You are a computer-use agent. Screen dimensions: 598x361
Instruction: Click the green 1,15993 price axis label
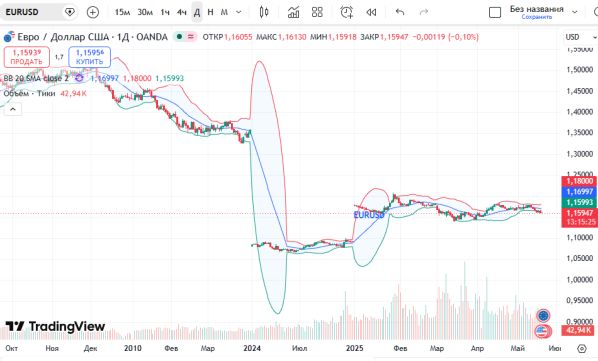580,202
